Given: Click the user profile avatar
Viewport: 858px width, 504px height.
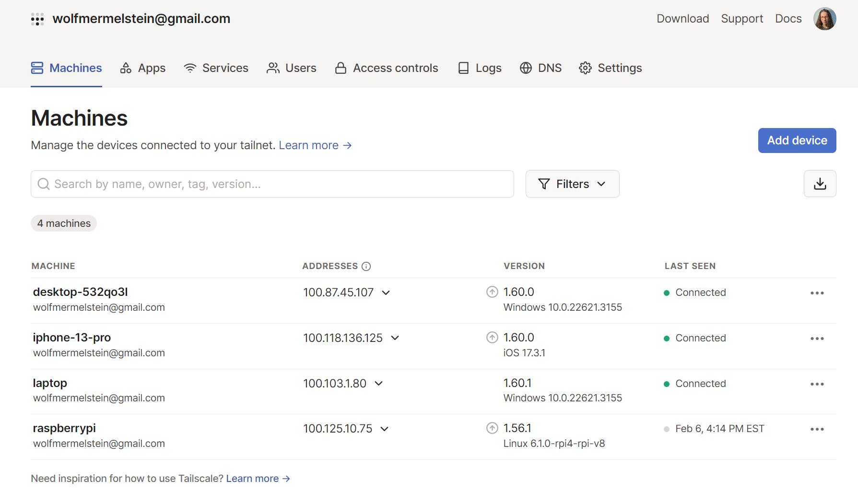Looking at the screenshot, I should pos(824,19).
